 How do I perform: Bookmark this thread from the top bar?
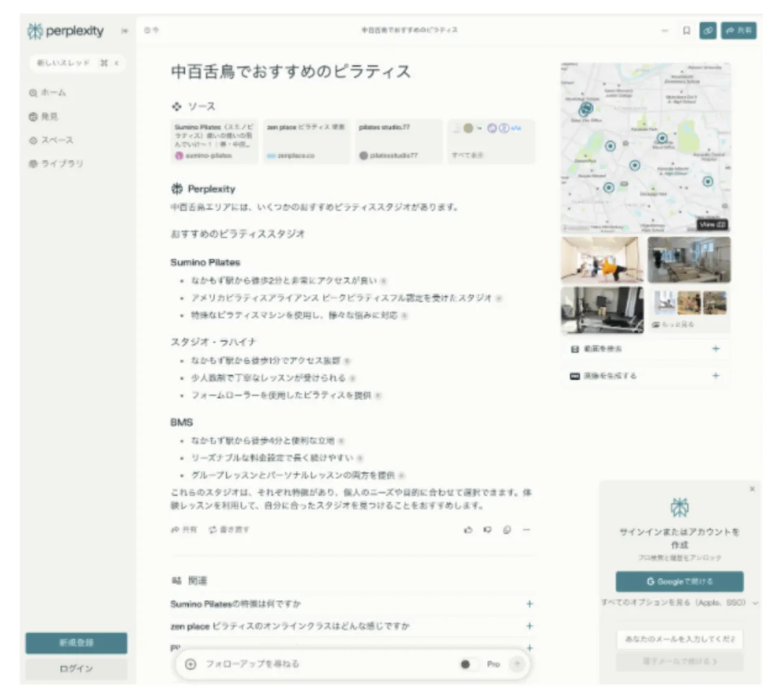pos(686,31)
